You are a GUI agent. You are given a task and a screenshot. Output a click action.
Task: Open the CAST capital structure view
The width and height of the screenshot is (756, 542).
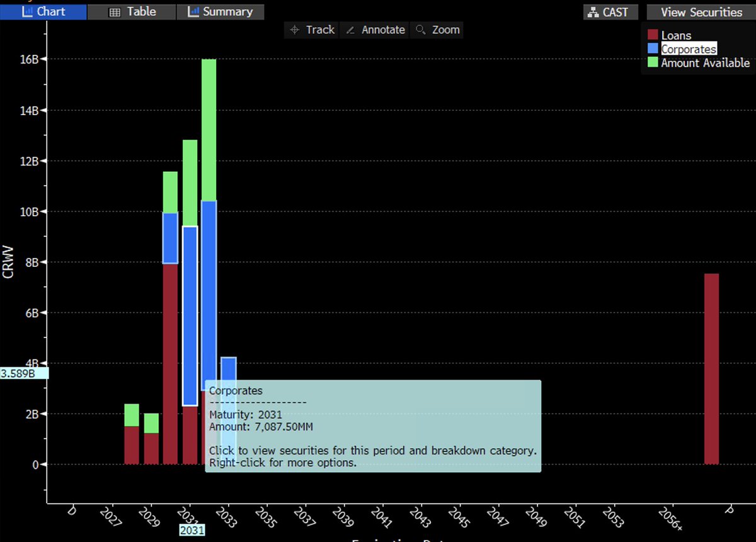(x=610, y=12)
